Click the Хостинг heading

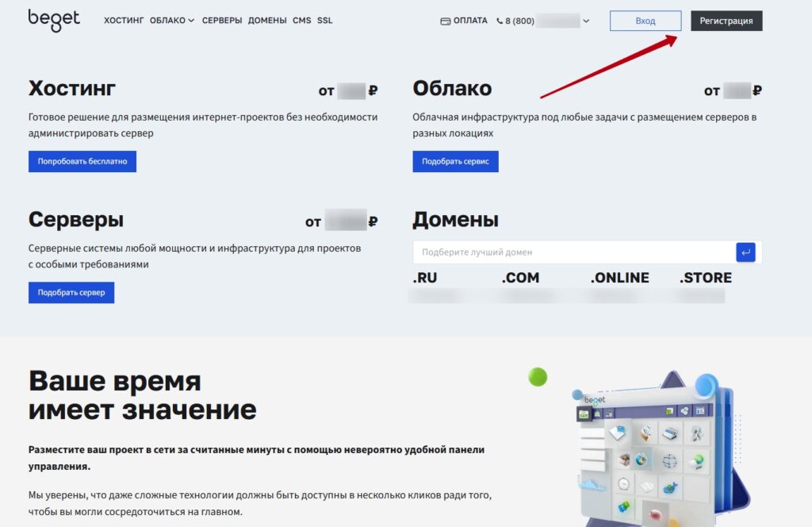coord(72,89)
